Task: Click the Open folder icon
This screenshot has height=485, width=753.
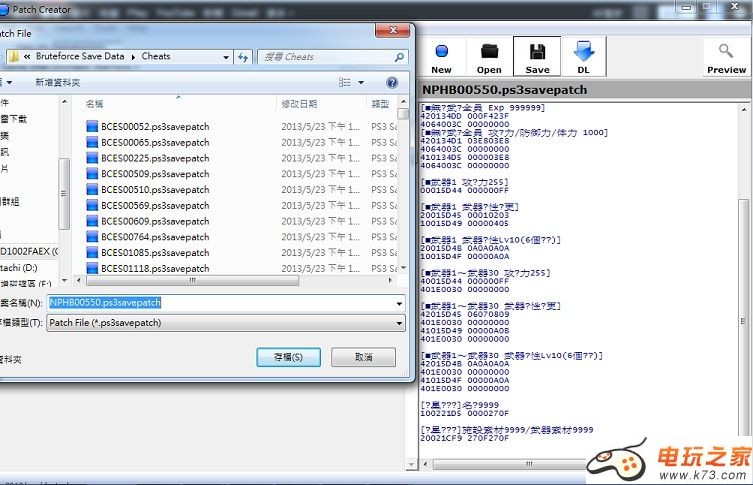Action: [489, 57]
